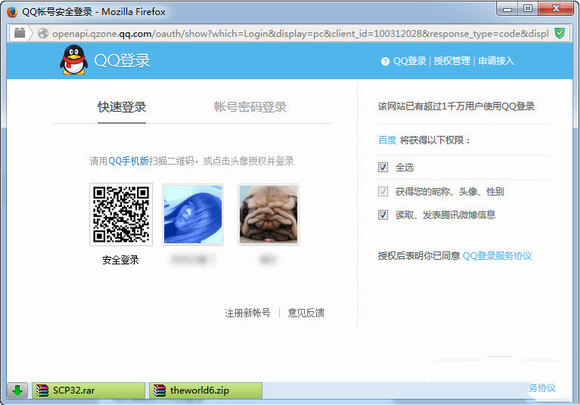Screen dimensions: 580x405
Task: Open the QQ登录服务协议 link
Action: (x=497, y=256)
